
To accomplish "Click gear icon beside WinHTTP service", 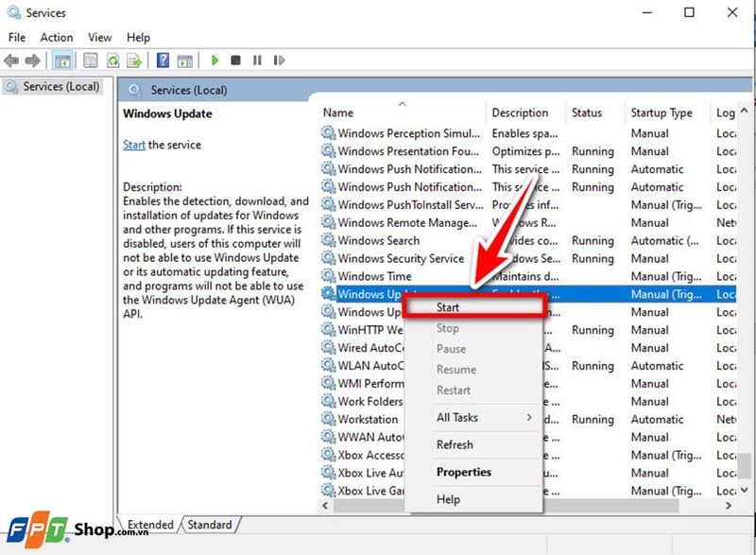I will (x=328, y=329).
